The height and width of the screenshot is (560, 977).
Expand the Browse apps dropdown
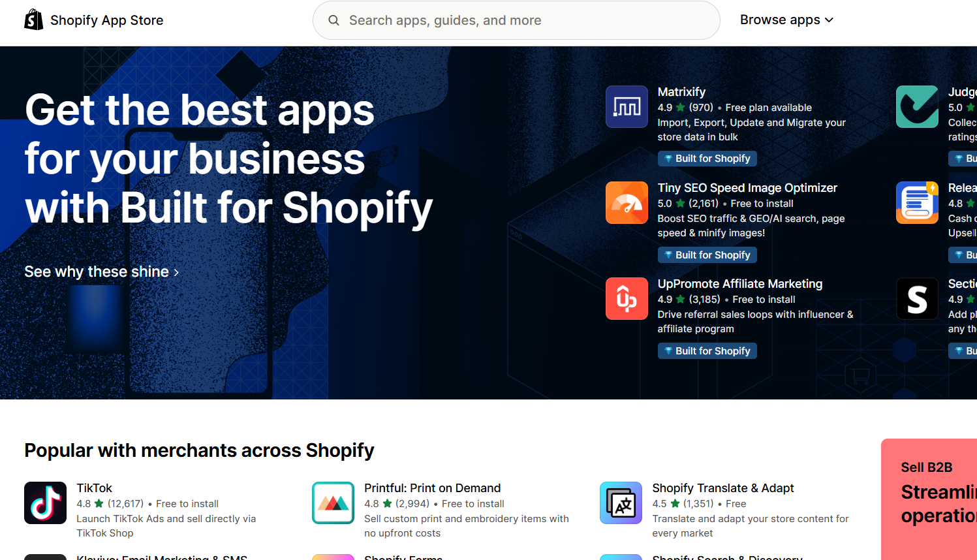[x=786, y=20]
